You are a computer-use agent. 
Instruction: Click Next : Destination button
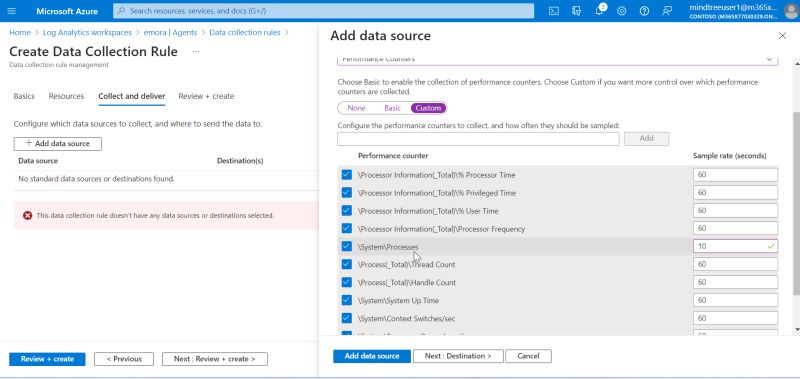(x=458, y=356)
